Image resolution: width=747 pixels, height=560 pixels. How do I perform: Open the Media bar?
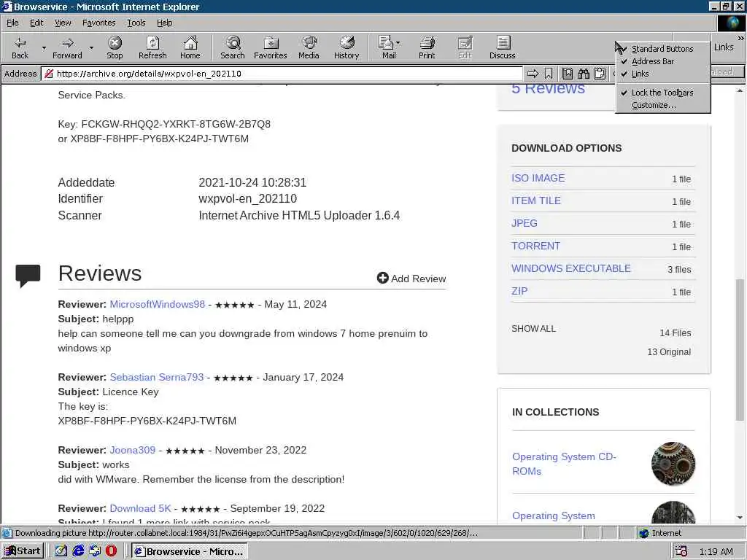point(309,47)
